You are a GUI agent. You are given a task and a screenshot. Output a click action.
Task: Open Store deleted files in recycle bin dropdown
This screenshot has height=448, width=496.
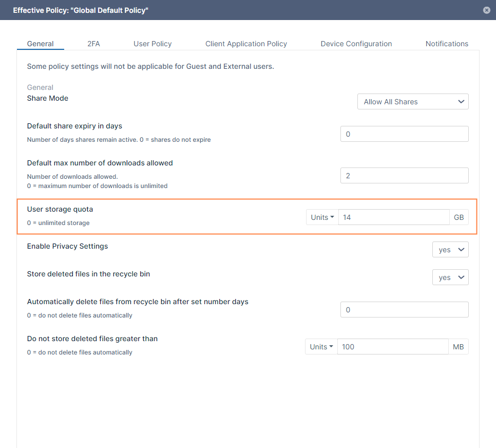[450, 277]
